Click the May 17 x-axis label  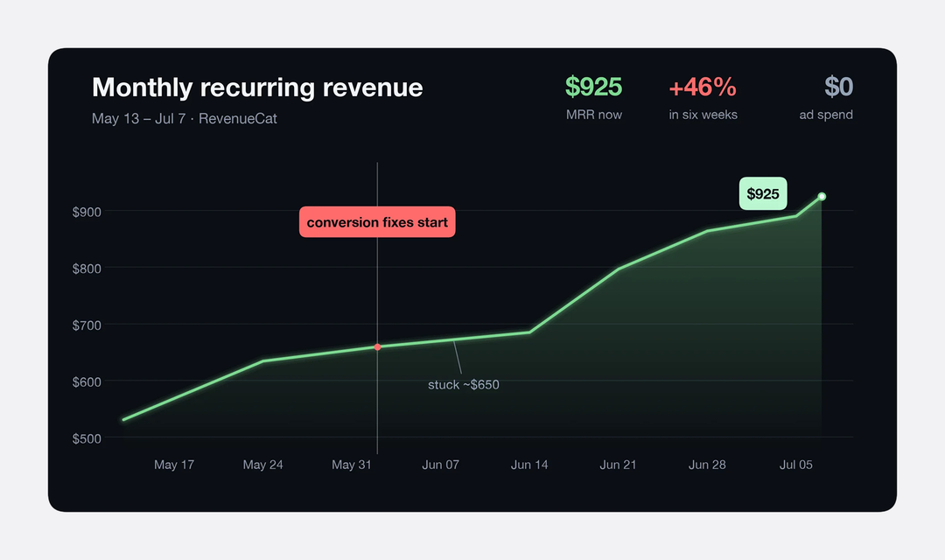coord(174,465)
